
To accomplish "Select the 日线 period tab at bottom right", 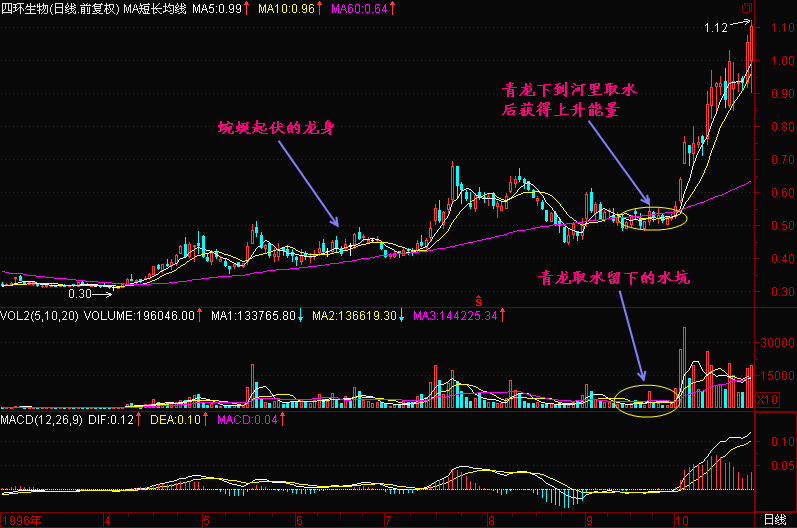I will pos(774,520).
